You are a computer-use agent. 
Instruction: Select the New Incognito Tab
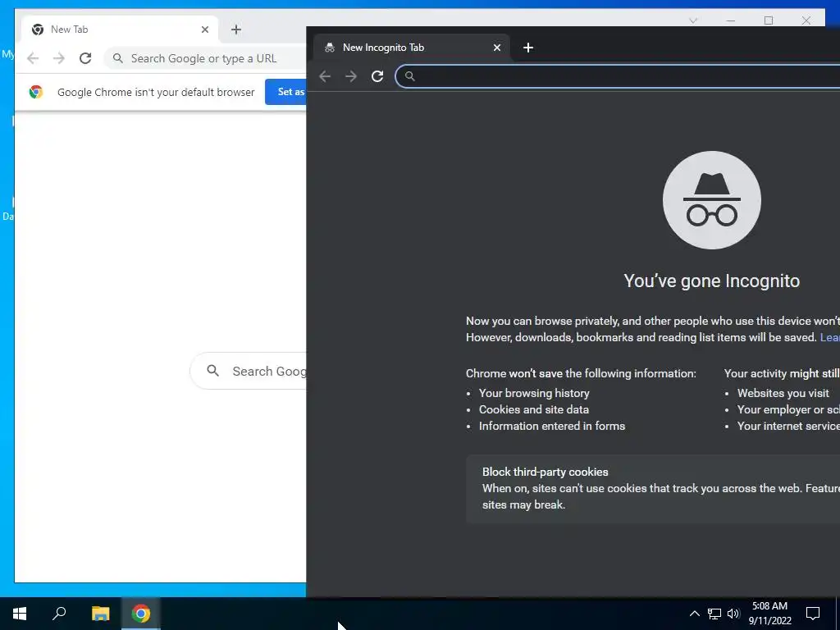412,47
